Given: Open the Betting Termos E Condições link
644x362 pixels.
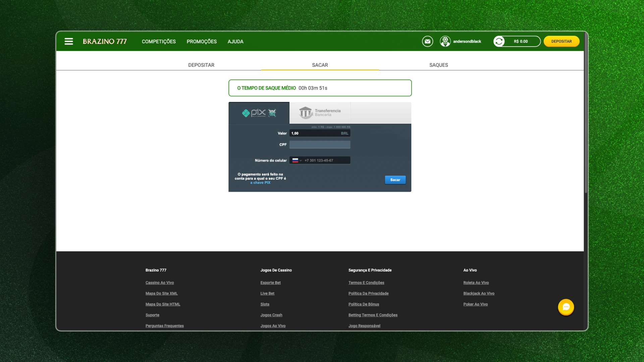Looking at the screenshot, I should pos(373,315).
